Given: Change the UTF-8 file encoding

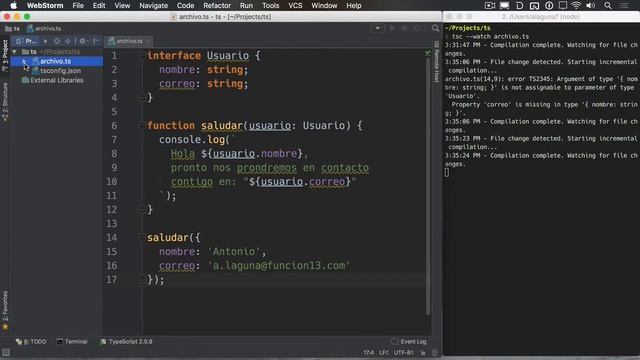Looking at the screenshot, I should (x=404, y=353).
